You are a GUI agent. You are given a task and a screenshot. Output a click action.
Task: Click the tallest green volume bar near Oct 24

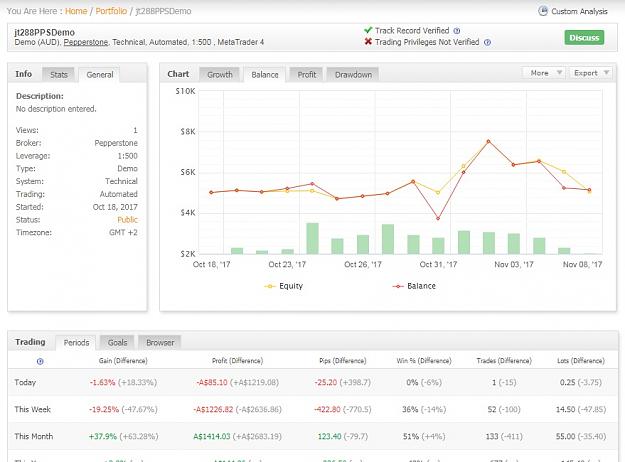coord(312,238)
